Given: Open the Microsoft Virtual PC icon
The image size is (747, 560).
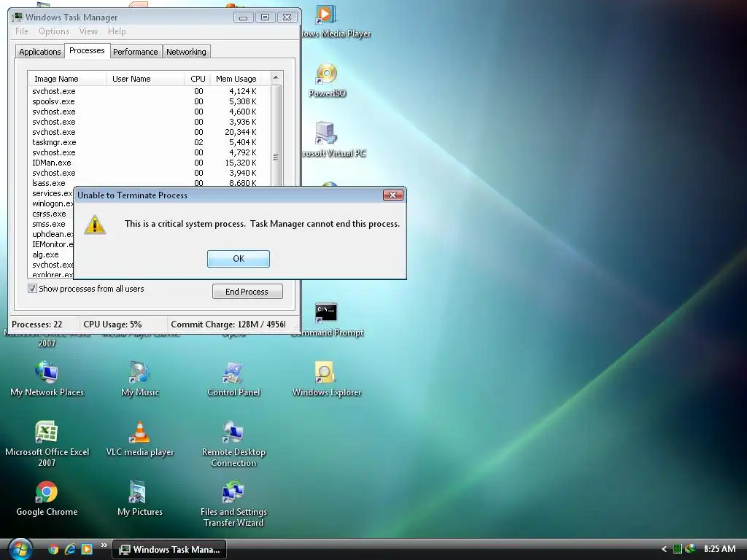Looking at the screenshot, I should pos(327,134).
